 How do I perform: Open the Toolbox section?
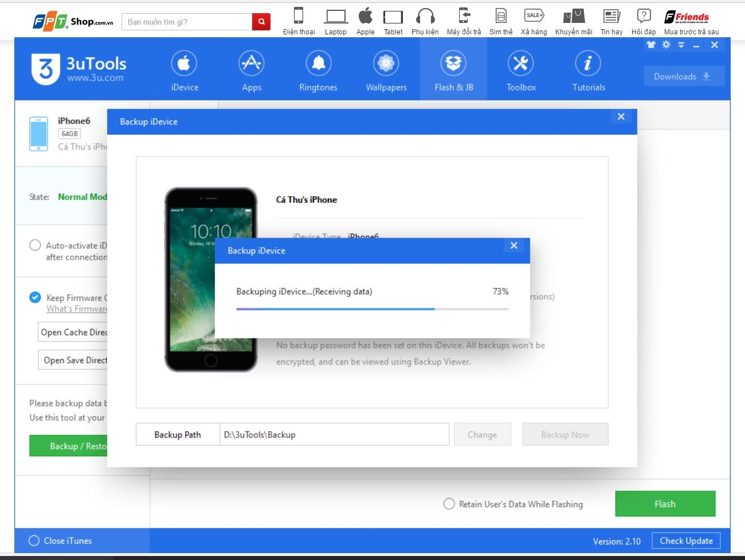click(520, 70)
